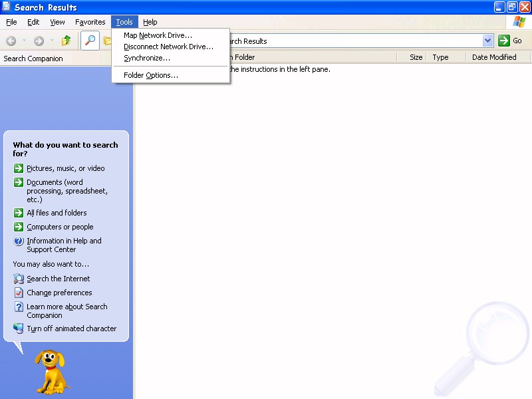Click the Windows flag logo
Screen dimensions: 532x399
point(519,22)
